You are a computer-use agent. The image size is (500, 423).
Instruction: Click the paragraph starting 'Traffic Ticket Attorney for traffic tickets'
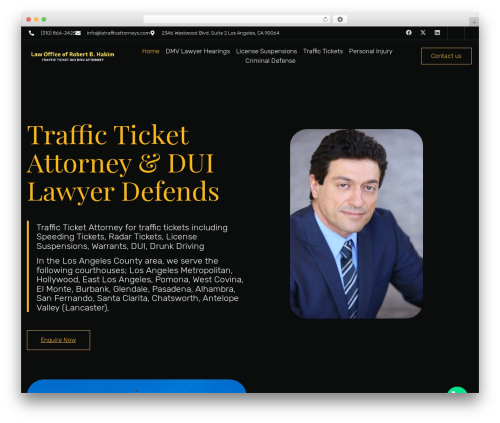point(132,237)
